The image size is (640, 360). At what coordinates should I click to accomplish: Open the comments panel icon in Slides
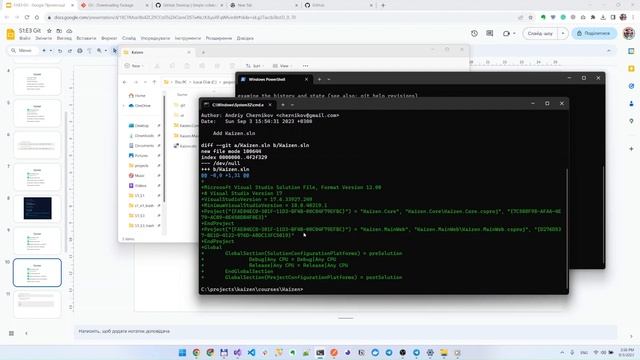click(x=489, y=33)
